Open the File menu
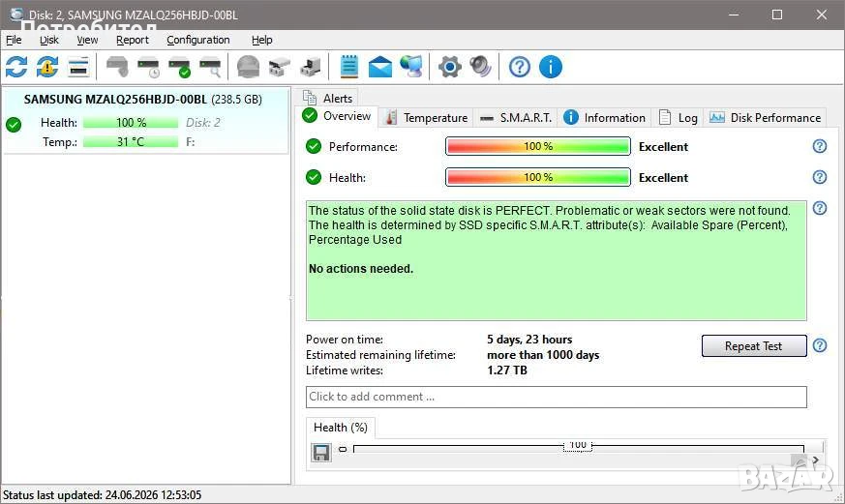Image resolution: width=845 pixels, height=504 pixels. point(14,40)
